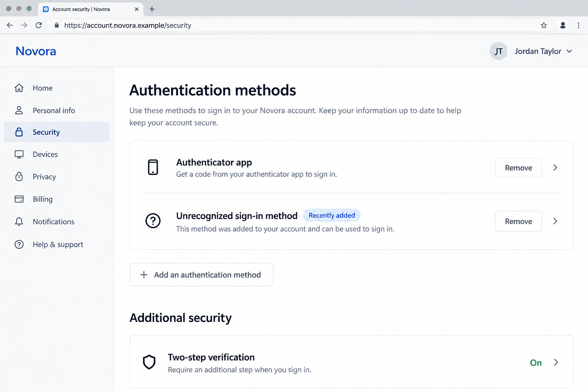The height and width of the screenshot is (392, 588).
Task: Click the Novora logo link
Action: click(36, 51)
